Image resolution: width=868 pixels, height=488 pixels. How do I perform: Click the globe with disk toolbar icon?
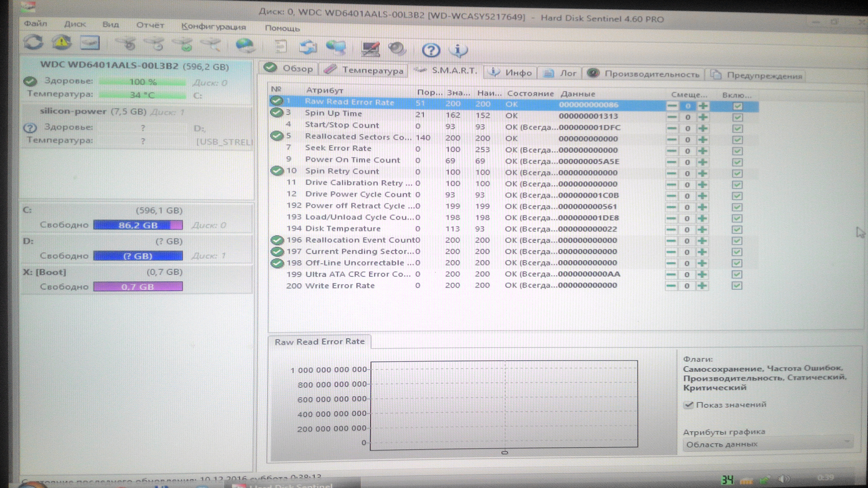pyautogui.click(x=245, y=46)
